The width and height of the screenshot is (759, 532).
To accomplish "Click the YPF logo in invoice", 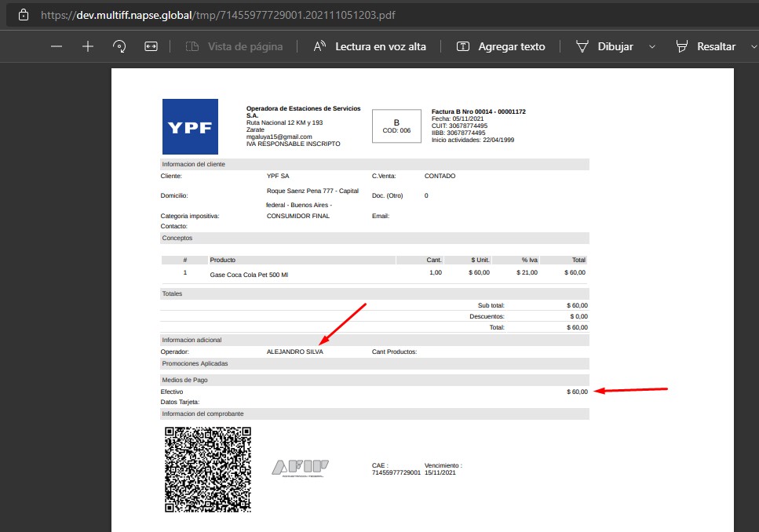I will (190, 126).
